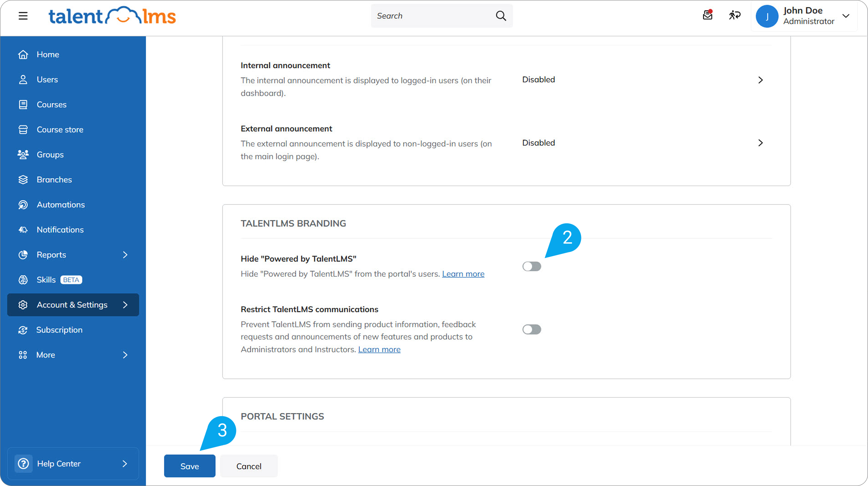
Task: Open Subscription page in sidebar
Action: coord(59,330)
